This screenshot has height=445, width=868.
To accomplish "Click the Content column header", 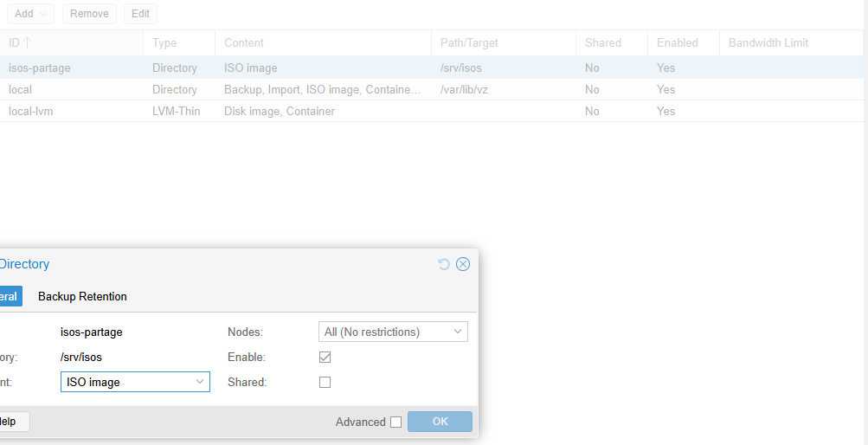I will click(324, 42).
